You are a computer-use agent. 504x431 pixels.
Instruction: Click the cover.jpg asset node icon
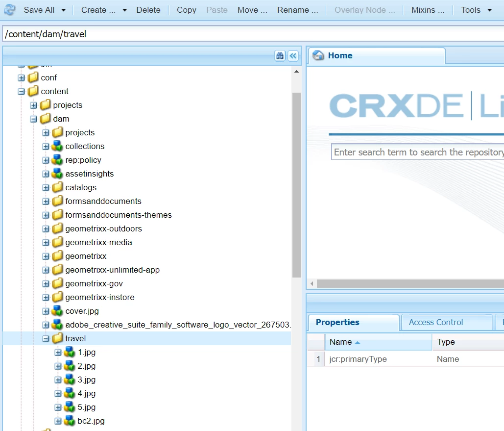(57, 311)
